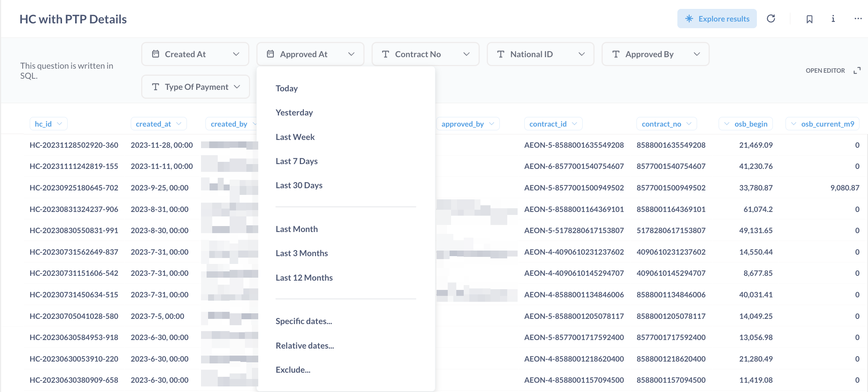Click contract_id AEON-5-8588001635549208
868x392 pixels.
[x=574, y=145]
